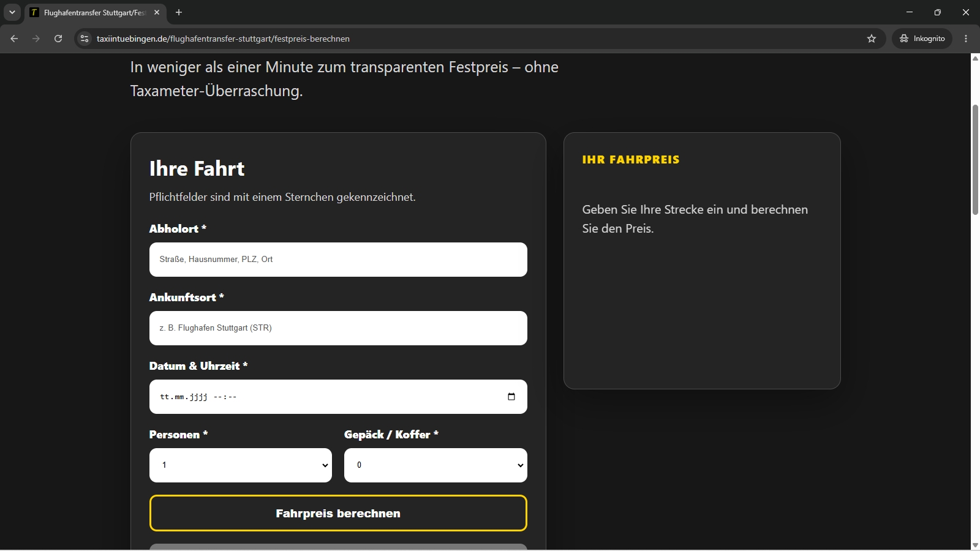Click Fahrpreis berechnen button

click(338, 513)
